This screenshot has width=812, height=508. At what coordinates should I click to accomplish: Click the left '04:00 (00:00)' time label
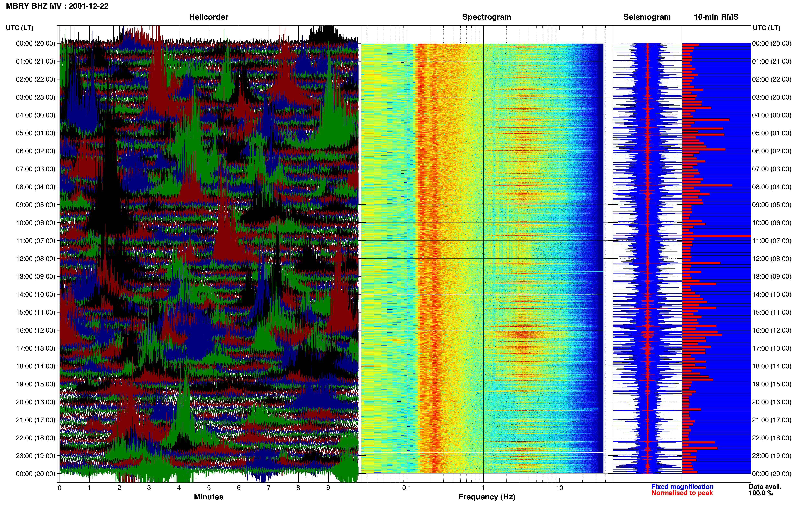coord(36,115)
